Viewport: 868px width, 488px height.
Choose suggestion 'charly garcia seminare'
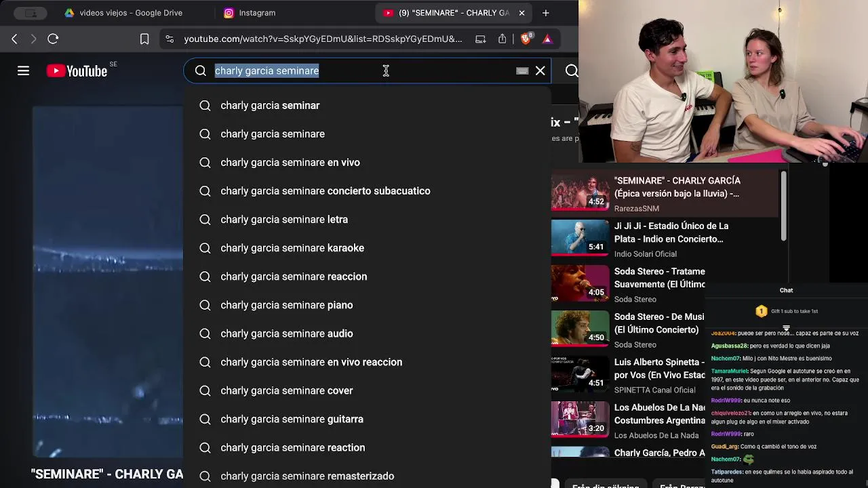367,134
